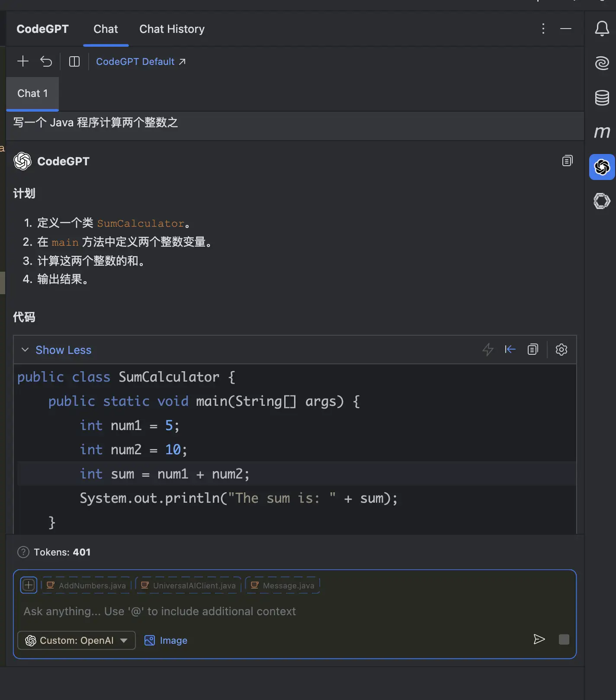Start a new chat with plus icon
The image size is (616, 700).
tap(23, 61)
